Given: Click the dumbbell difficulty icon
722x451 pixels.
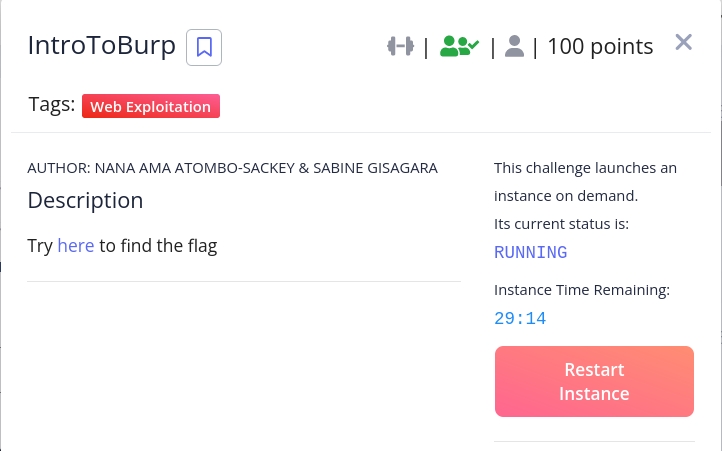Looking at the screenshot, I should click(401, 46).
